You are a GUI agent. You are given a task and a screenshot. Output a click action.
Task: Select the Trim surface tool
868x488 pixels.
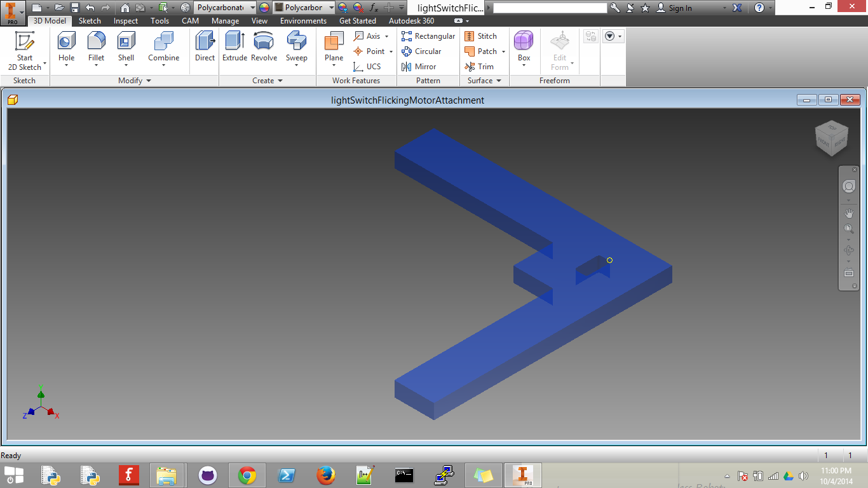pos(479,67)
